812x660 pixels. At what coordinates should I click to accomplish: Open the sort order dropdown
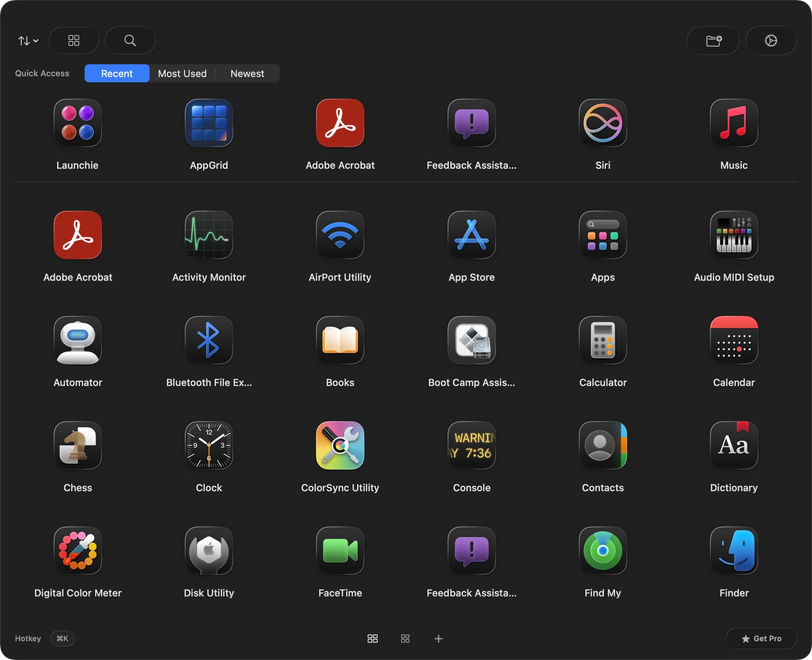tap(28, 41)
